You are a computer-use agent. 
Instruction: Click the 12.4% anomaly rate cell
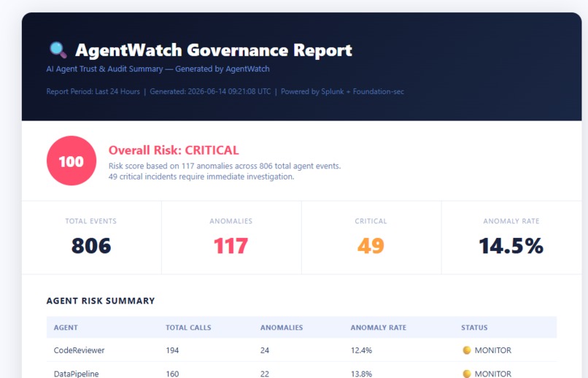[x=362, y=350]
